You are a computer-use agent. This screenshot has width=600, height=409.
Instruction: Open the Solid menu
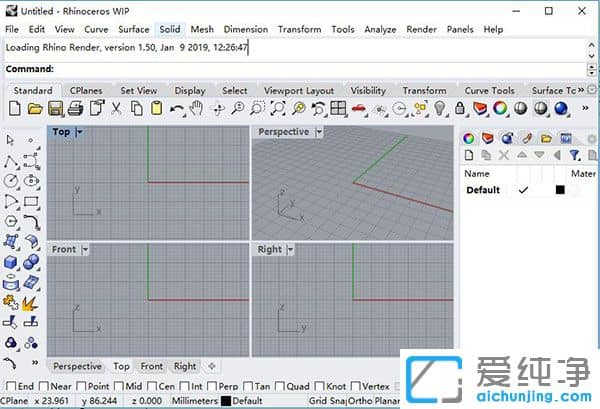point(170,29)
